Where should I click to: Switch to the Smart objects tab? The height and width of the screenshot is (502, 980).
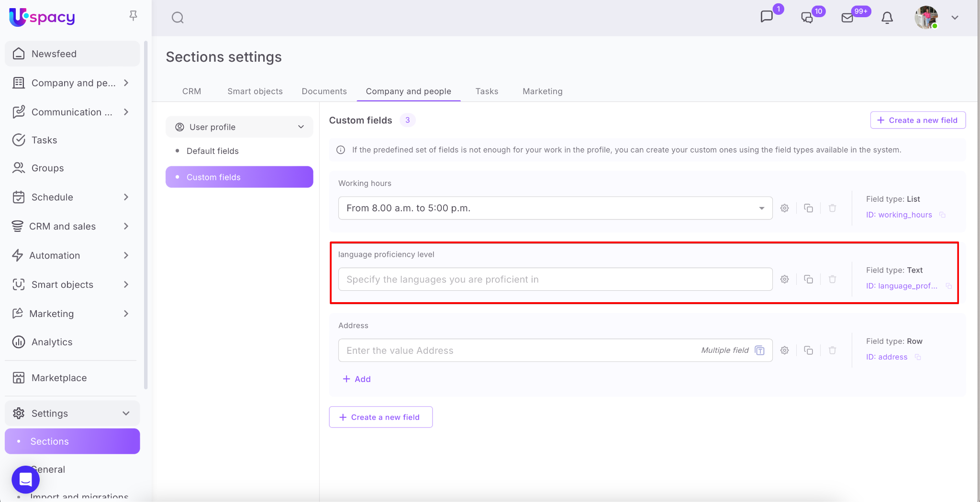pos(255,91)
